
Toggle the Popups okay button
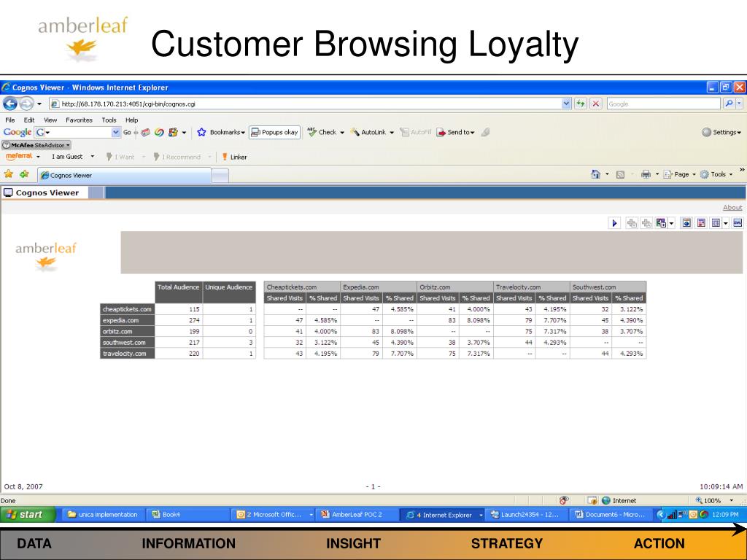coord(274,133)
